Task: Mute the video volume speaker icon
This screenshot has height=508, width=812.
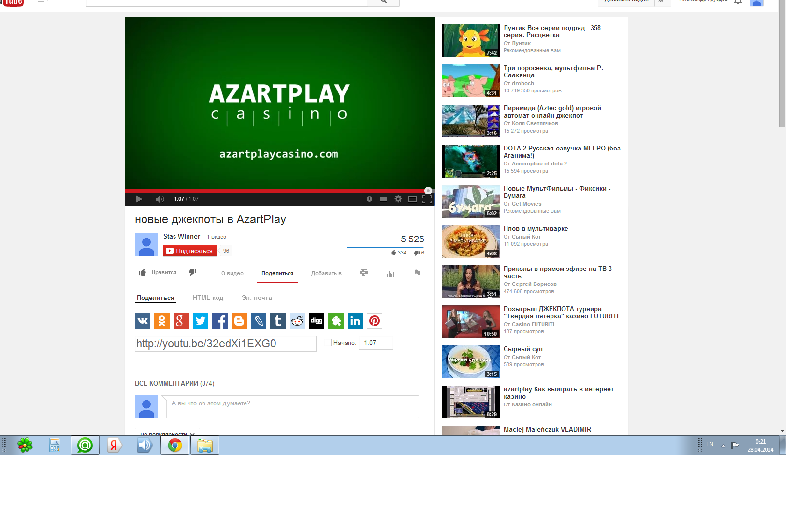Action: [x=159, y=199]
